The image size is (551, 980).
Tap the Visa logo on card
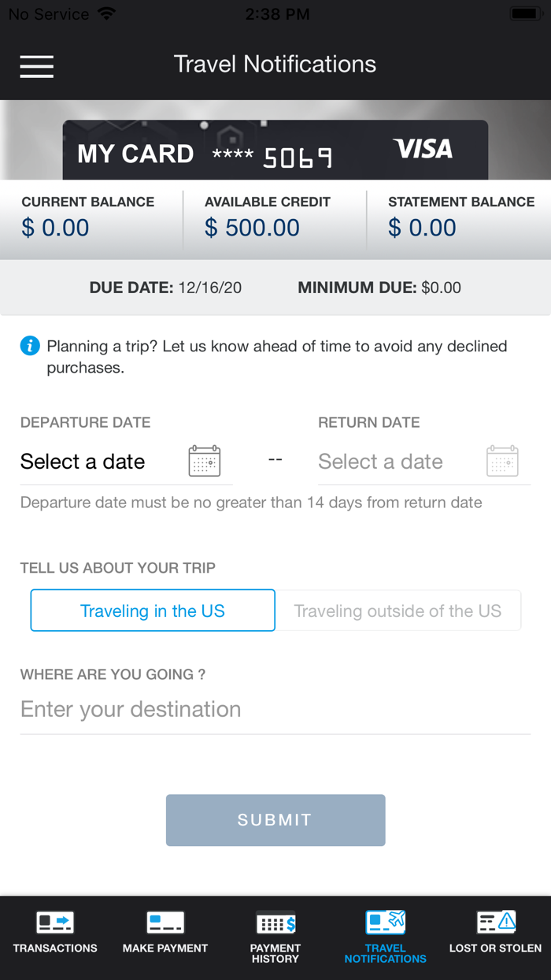click(423, 149)
